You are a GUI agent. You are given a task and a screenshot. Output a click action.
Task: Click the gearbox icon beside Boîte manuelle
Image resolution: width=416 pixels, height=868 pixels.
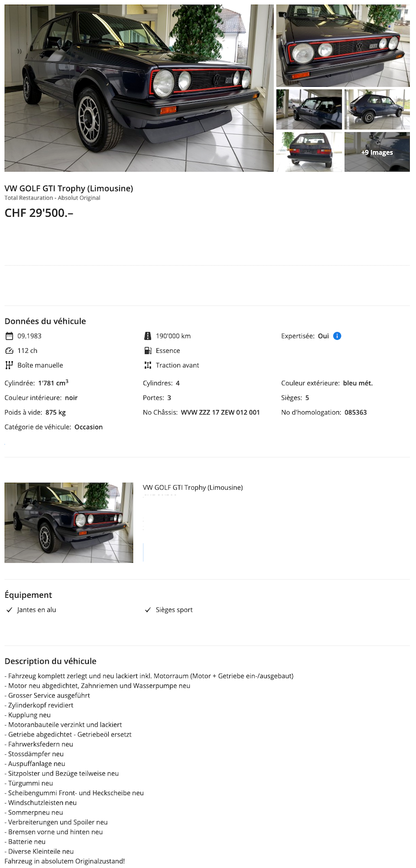tap(9, 365)
